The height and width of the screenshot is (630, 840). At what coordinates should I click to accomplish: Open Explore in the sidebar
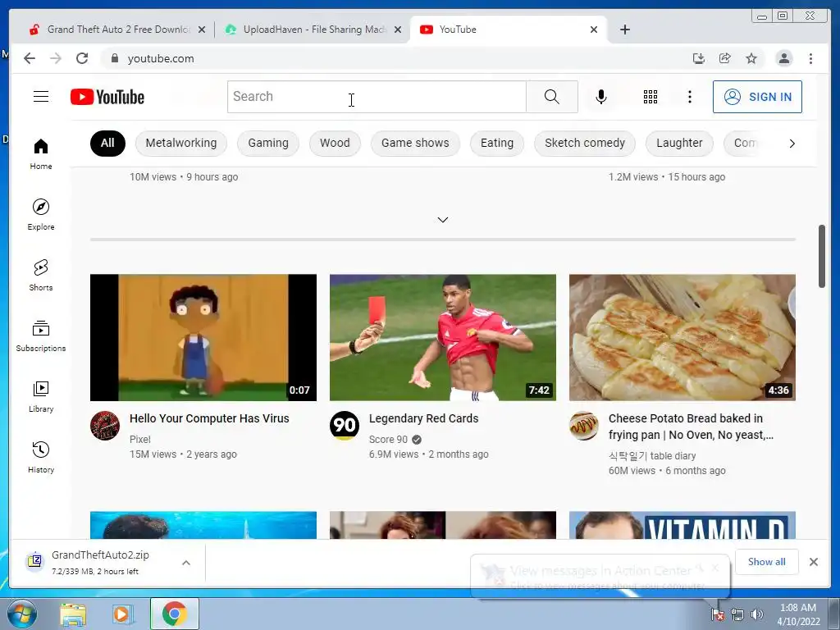[x=41, y=215]
